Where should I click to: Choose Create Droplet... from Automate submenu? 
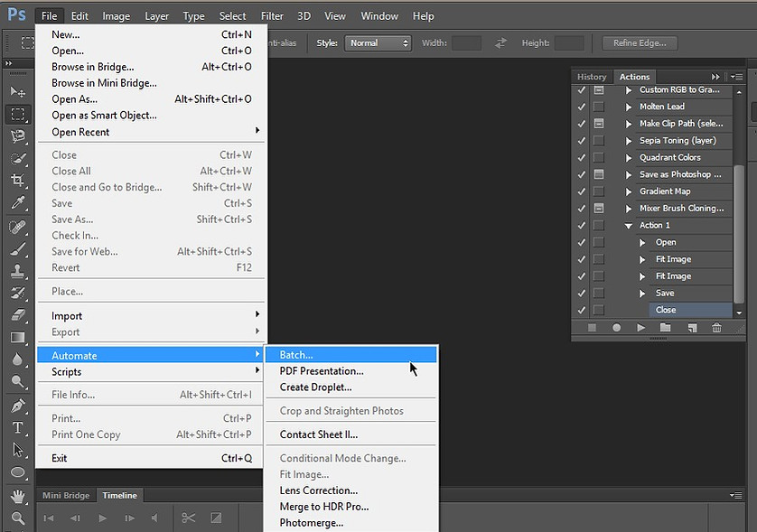(351, 387)
